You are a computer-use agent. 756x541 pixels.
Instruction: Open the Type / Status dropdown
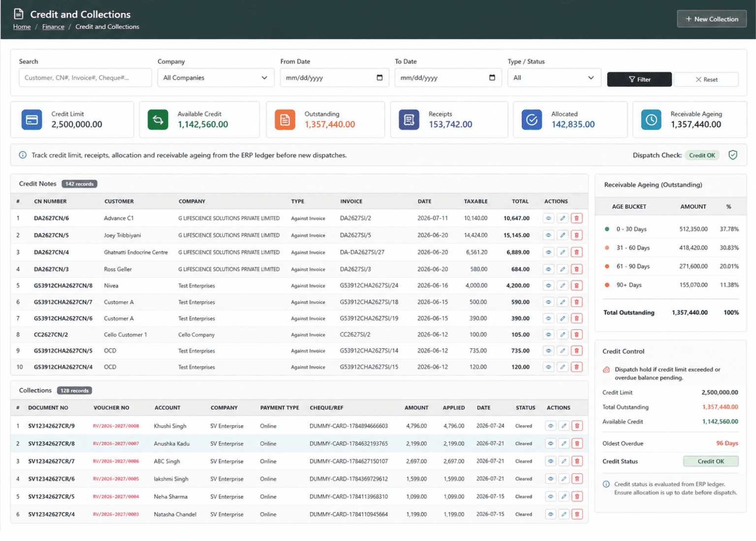pos(554,78)
